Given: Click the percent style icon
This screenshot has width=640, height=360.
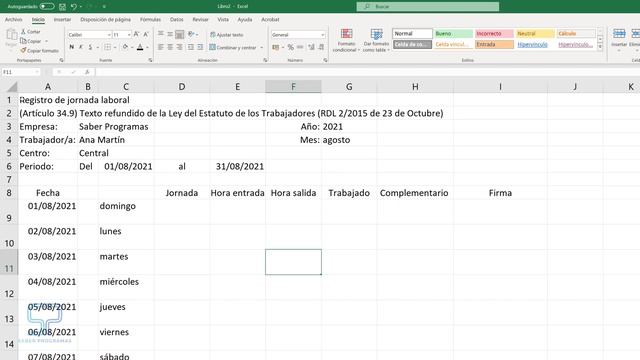Looking at the screenshot, I should click(291, 47).
